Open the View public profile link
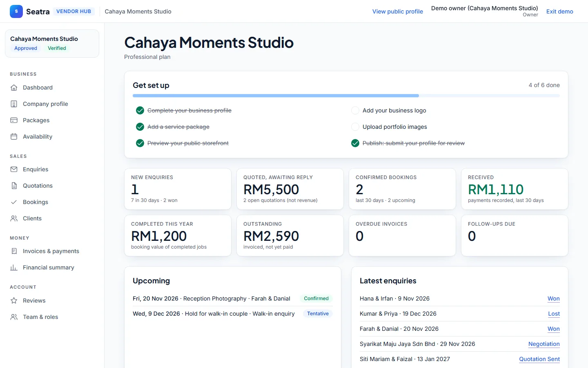The image size is (588, 368). 398,11
